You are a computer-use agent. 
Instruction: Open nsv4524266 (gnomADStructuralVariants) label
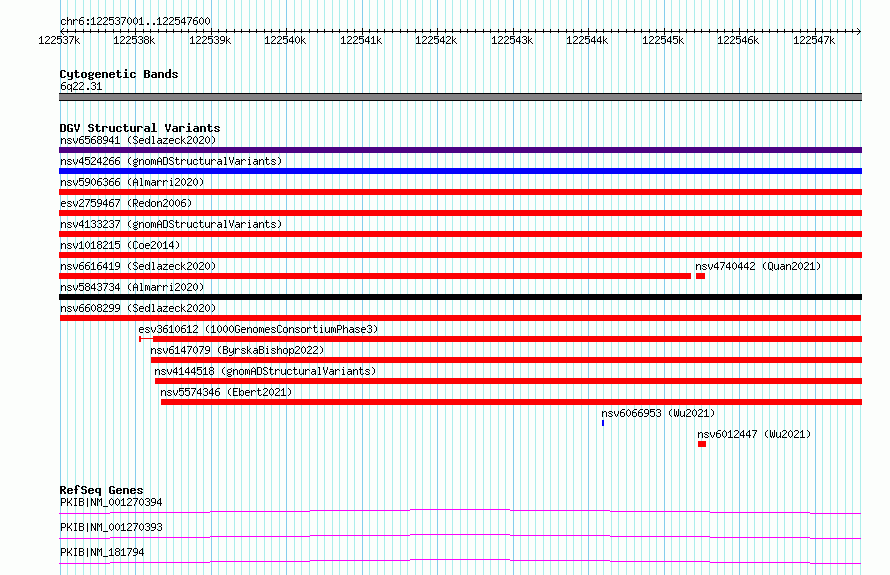click(171, 161)
